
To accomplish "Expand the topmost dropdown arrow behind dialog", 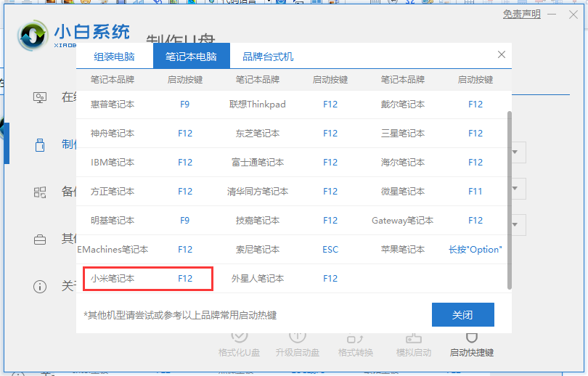I will point(515,152).
